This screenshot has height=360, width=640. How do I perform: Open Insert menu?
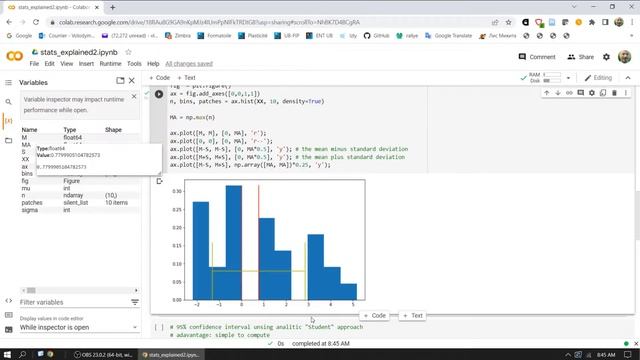click(86, 64)
